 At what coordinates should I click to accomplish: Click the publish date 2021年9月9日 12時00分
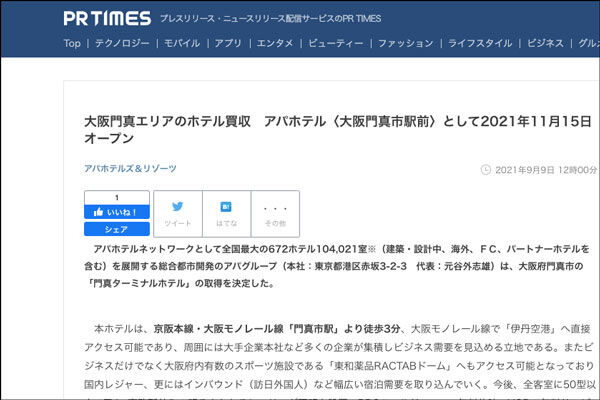546,170
